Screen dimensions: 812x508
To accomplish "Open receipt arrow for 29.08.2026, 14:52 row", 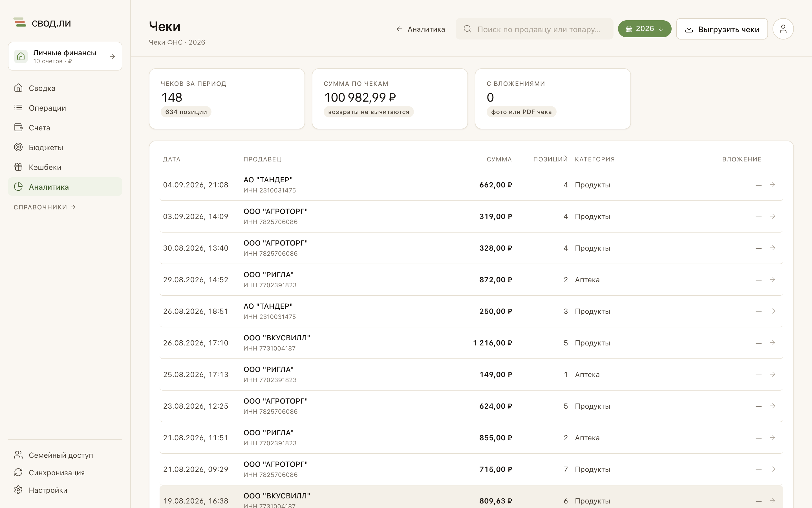I will (x=773, y=279).
